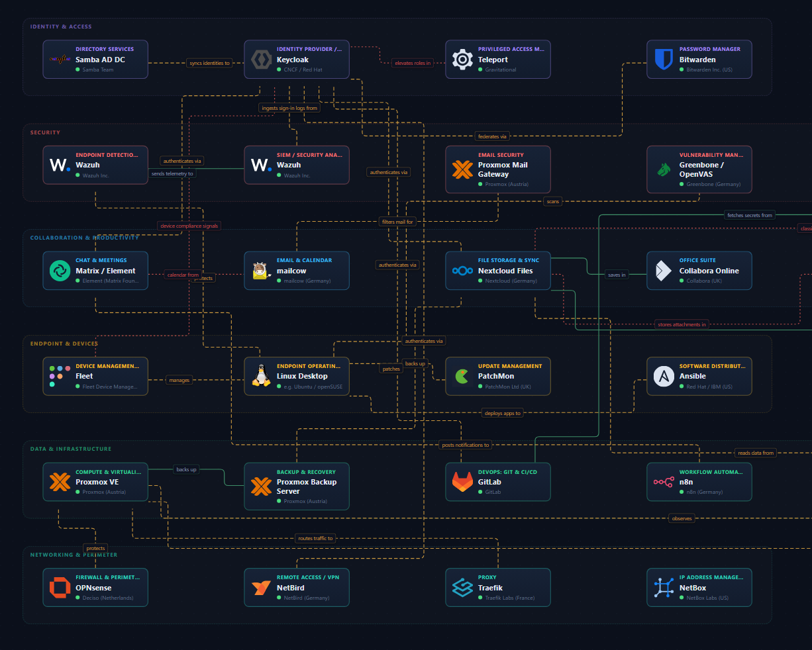Click Wazuh icon on Endpoint Detection card
This screenshot has height=650, width=812.
(60, 165)
